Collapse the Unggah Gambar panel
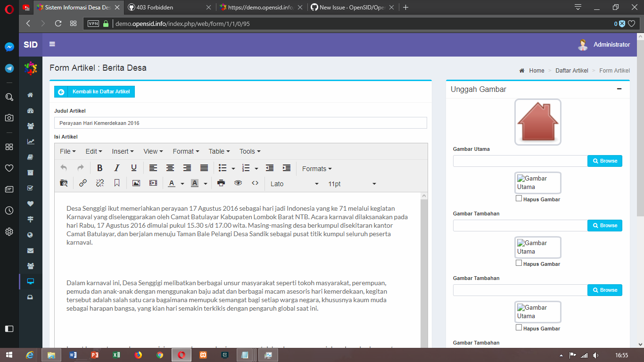Viewport: 644px width, 362px height. 619,89
